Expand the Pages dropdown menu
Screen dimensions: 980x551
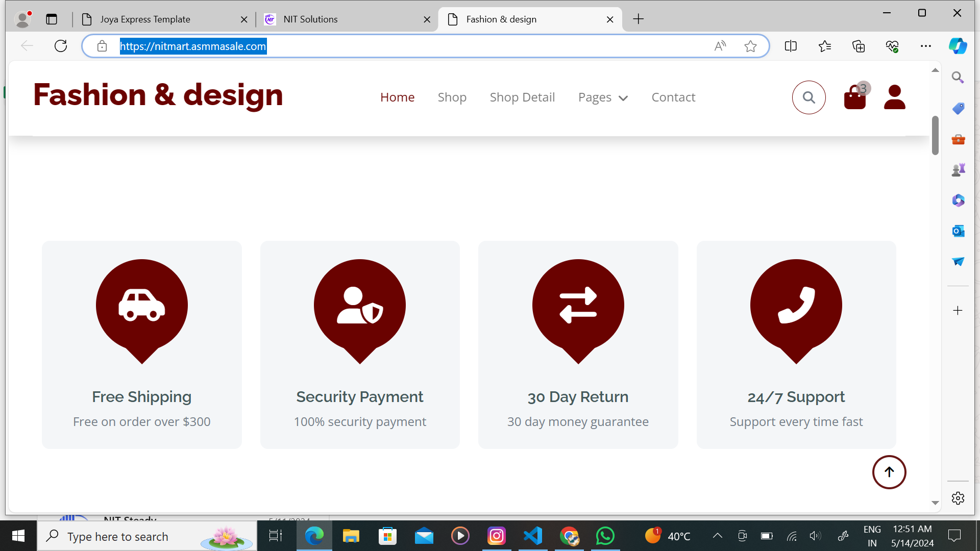(603, 97)
